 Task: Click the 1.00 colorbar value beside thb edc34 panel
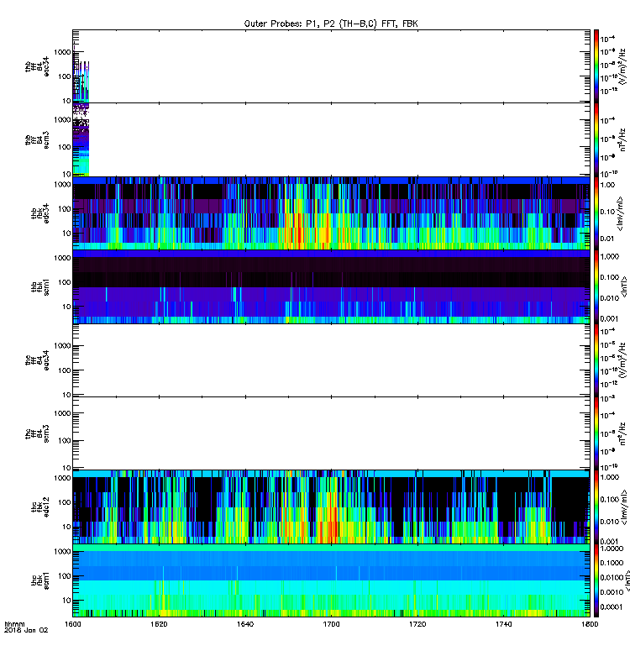(607, 185)
